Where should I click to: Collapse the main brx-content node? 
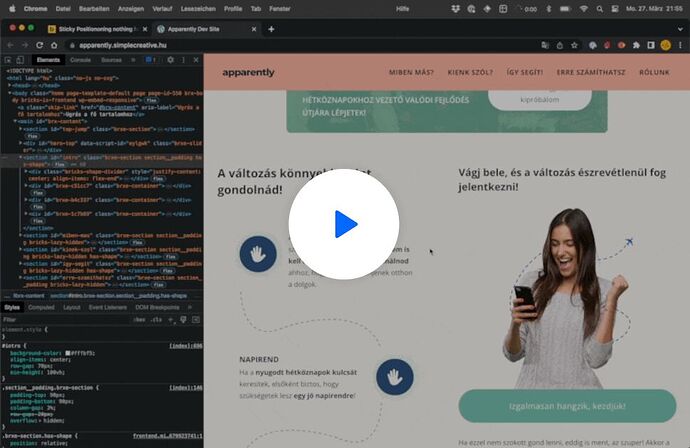[15, 121]
